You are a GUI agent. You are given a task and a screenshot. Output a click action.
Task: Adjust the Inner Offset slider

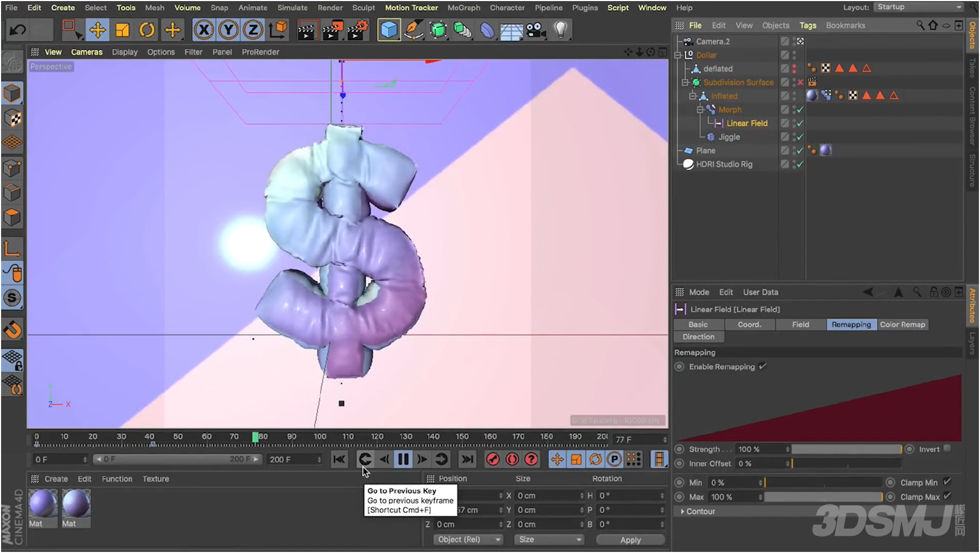(x=846, y=464)
